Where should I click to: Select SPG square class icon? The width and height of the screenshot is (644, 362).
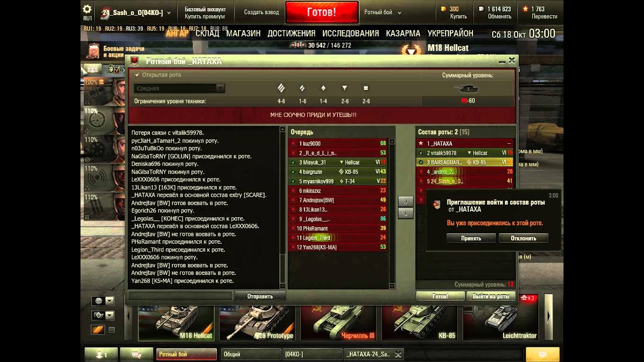point(366,88)
